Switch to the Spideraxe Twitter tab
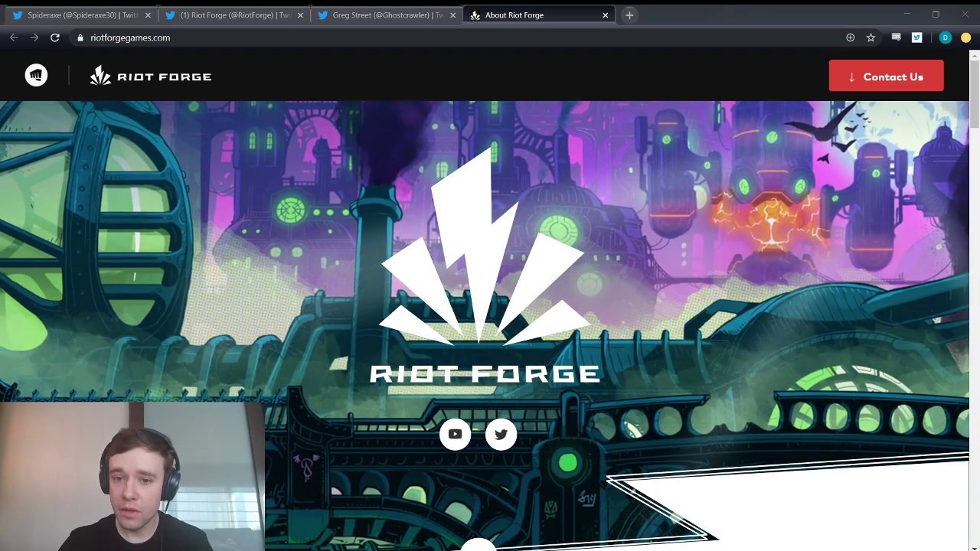The height and width of the screenshot is (551, 980). [x=80, y=15]
